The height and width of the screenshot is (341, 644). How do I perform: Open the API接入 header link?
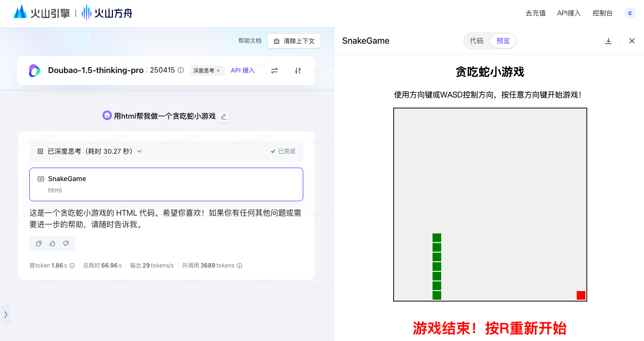(x=569, y=13)
